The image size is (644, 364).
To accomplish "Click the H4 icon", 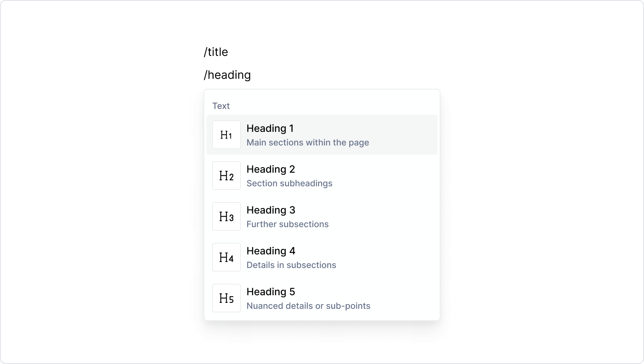I will click(x=226, y=257).
